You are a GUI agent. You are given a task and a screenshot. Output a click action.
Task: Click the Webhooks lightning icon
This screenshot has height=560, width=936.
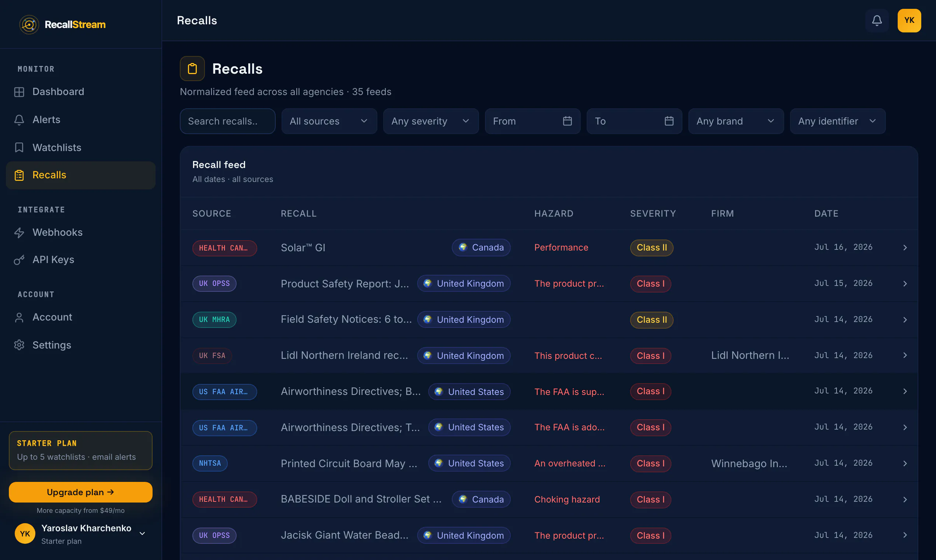(19, 232)
